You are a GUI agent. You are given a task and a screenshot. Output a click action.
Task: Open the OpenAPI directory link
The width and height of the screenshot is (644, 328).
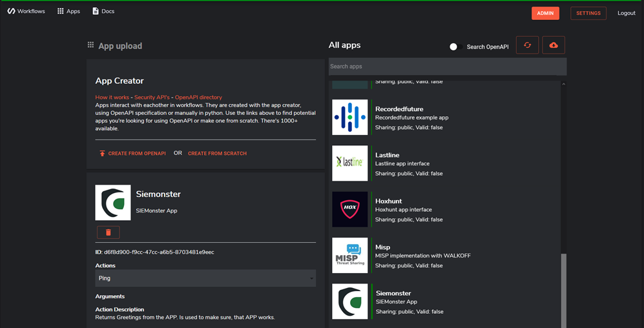pyautogui.click(x=198, y=97)
